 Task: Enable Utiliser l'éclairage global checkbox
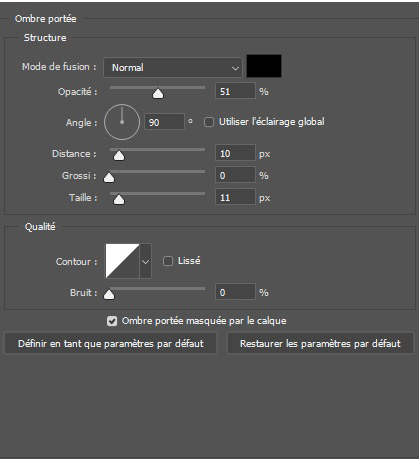tap(209, 122)
